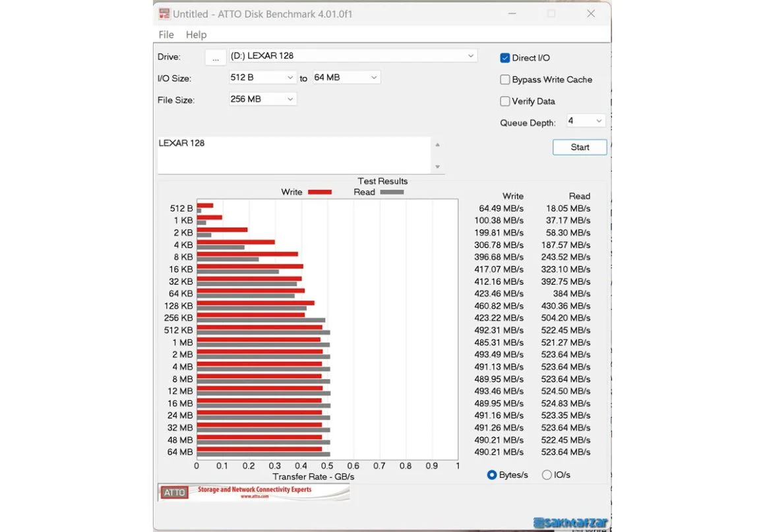Click the 2 KB read value 58.30 MB/s

click(x=568, y=233)
